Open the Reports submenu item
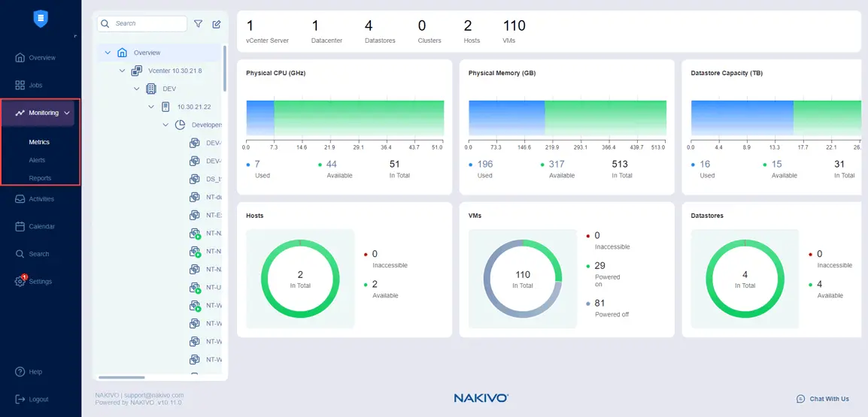Image resolution: width=868 pixels, height=417 pixels. click(41, 179)
